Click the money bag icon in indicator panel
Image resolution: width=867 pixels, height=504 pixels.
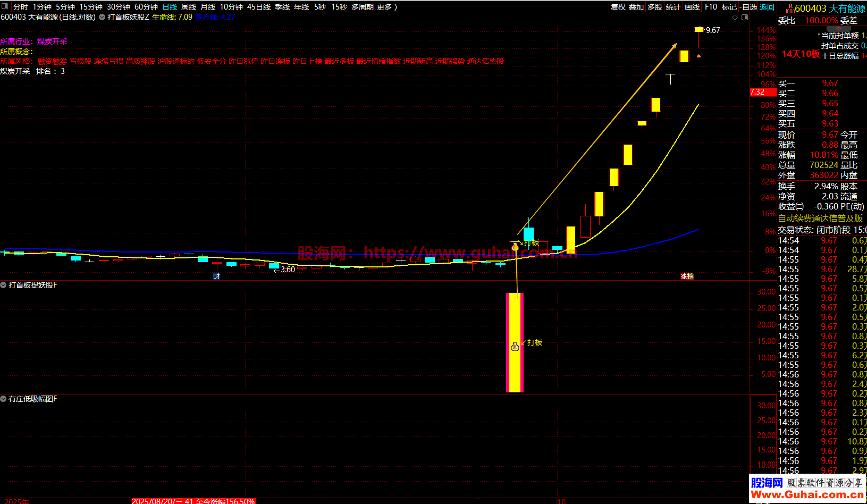515,347
